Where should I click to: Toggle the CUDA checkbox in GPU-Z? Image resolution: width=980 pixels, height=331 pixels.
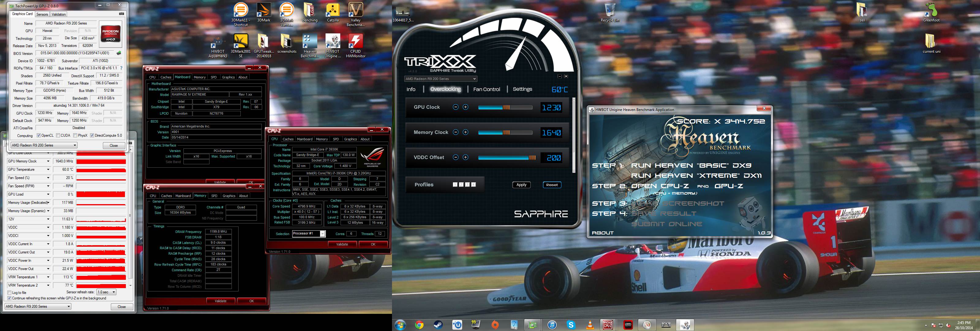(x=58, y=135)
